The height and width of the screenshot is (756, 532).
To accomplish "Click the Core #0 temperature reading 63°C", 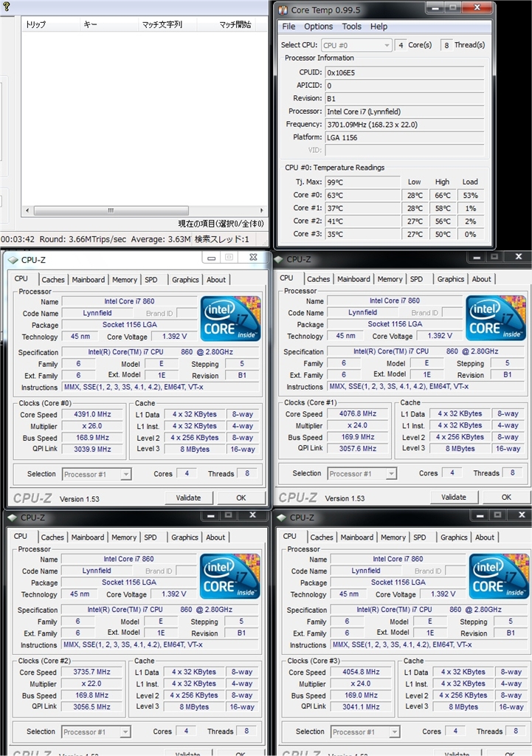I will click(362, 195).
